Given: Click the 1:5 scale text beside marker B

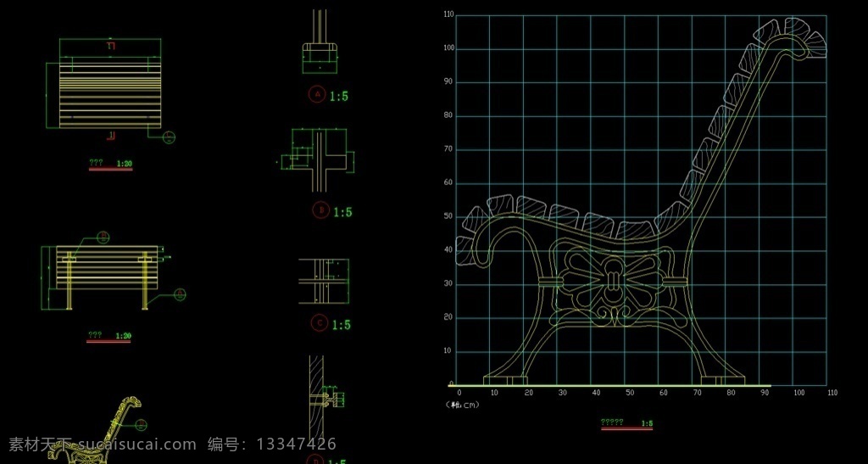Looking at the screenshot, I should [342, 212].
